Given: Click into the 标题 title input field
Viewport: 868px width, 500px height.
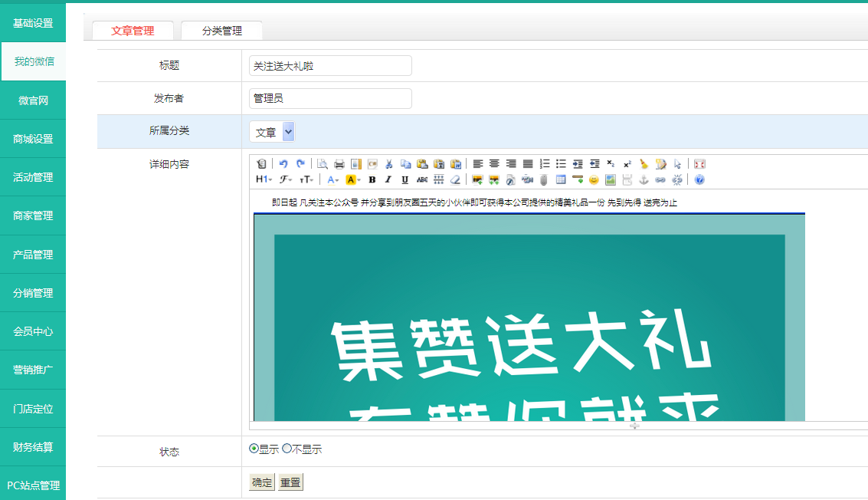Looking at the screenshot, I should 330,66.
